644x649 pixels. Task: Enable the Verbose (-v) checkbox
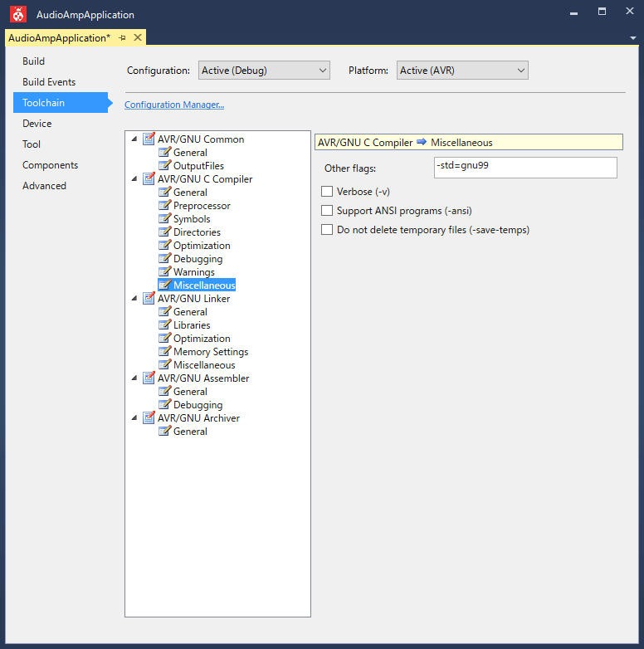tap(327, 191)
